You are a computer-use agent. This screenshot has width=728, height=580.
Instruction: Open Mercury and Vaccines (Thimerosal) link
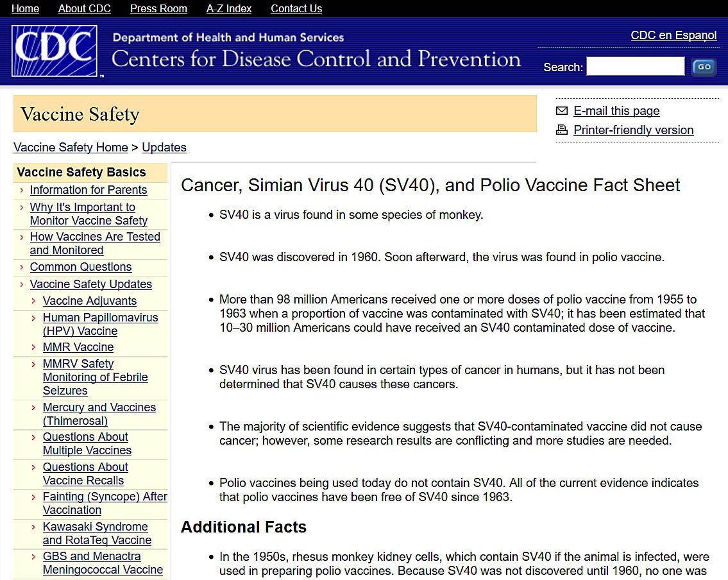pos(99,414)
